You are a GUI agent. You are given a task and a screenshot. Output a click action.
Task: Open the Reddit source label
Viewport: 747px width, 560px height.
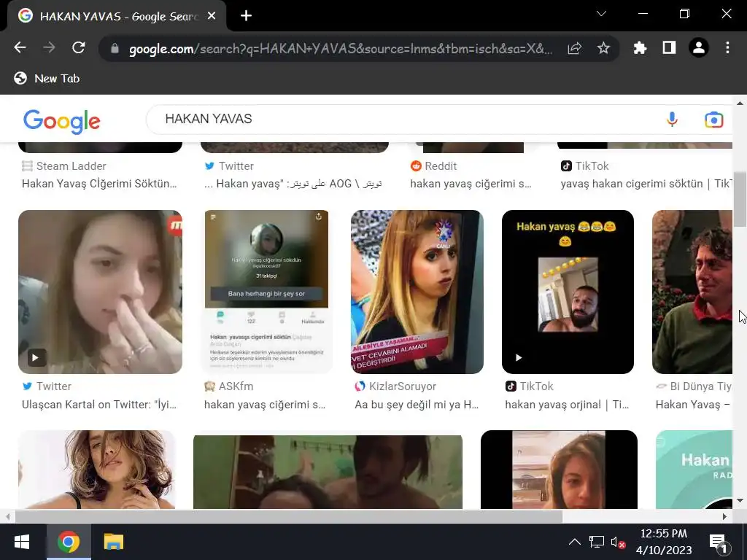441,166
